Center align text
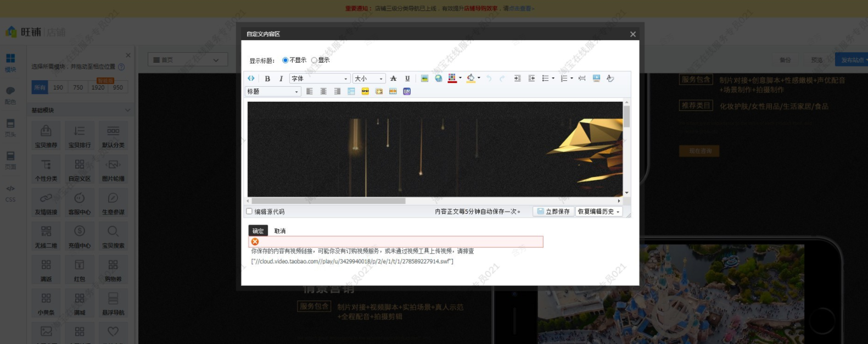 pyautogui.click(x=323, y=91)
